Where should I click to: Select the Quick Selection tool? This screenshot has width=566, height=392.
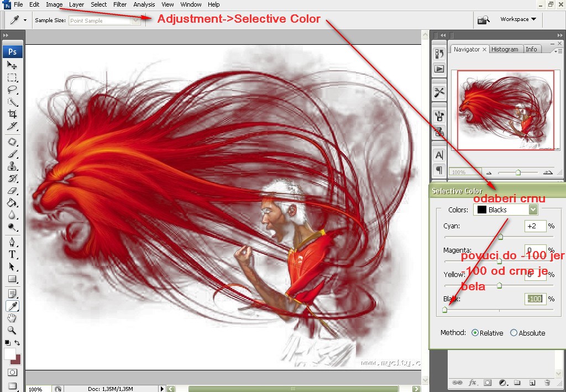coord(12,102)
